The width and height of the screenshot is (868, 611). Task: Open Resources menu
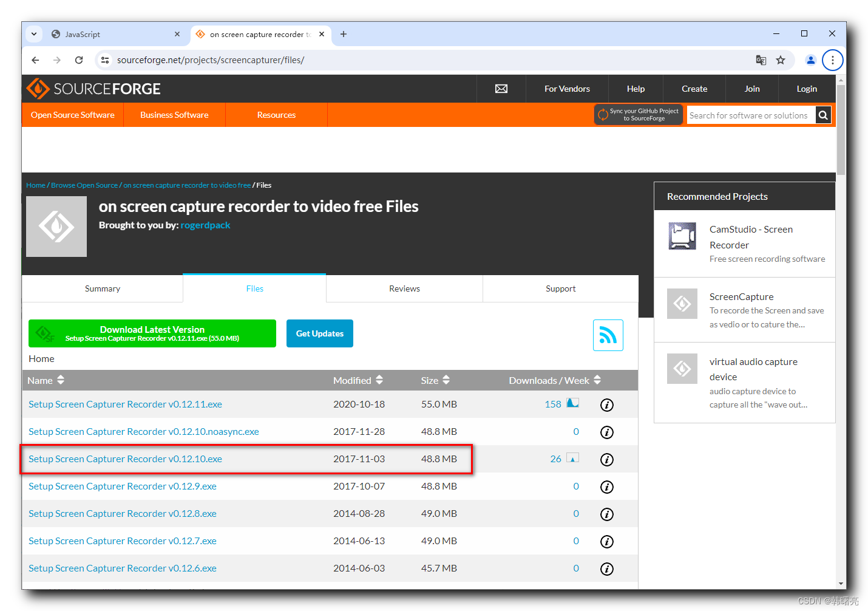coord(276,115)
